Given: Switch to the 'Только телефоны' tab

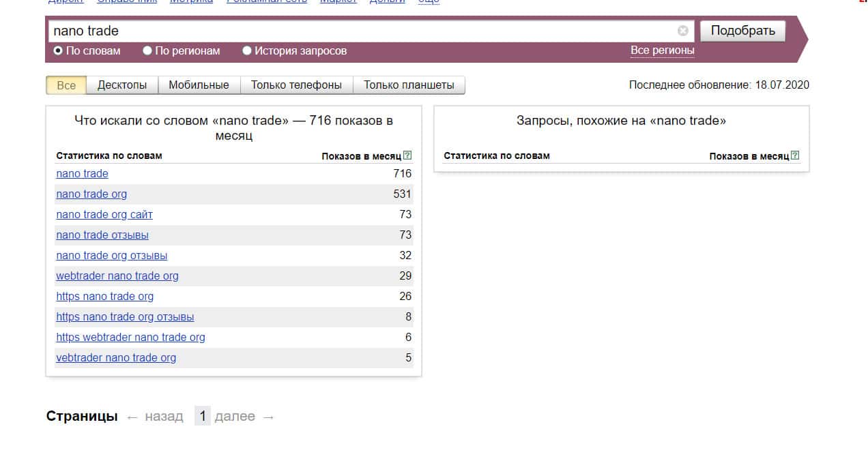Looking at the screenshot, I should point(296,85).
